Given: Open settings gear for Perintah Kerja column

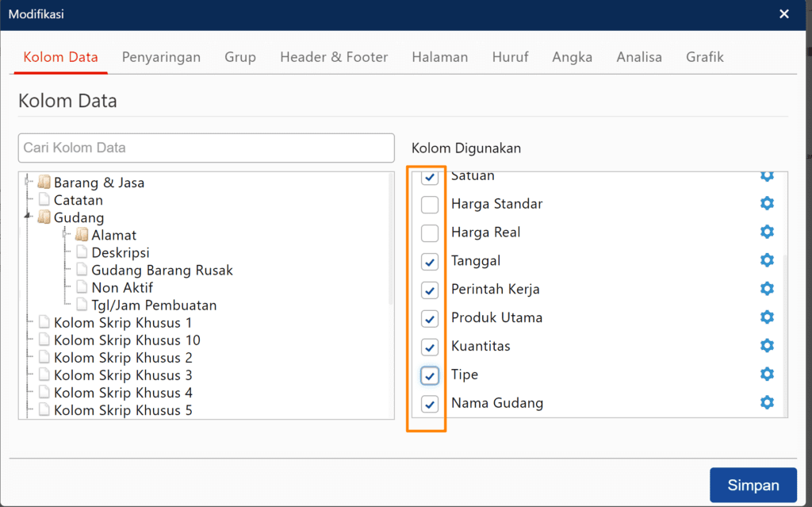Looking at the screenshot, I should point(767,288).
